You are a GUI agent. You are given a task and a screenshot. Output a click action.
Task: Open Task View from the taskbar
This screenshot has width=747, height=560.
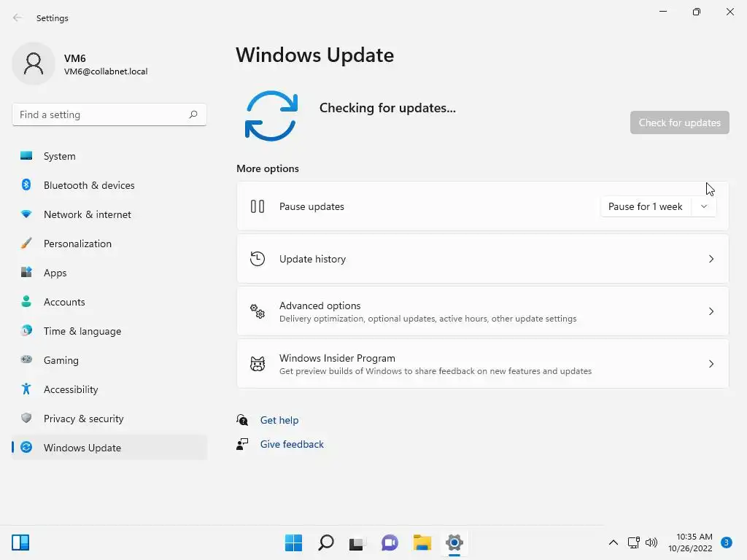pyautogui.click(x=357, y=543)
